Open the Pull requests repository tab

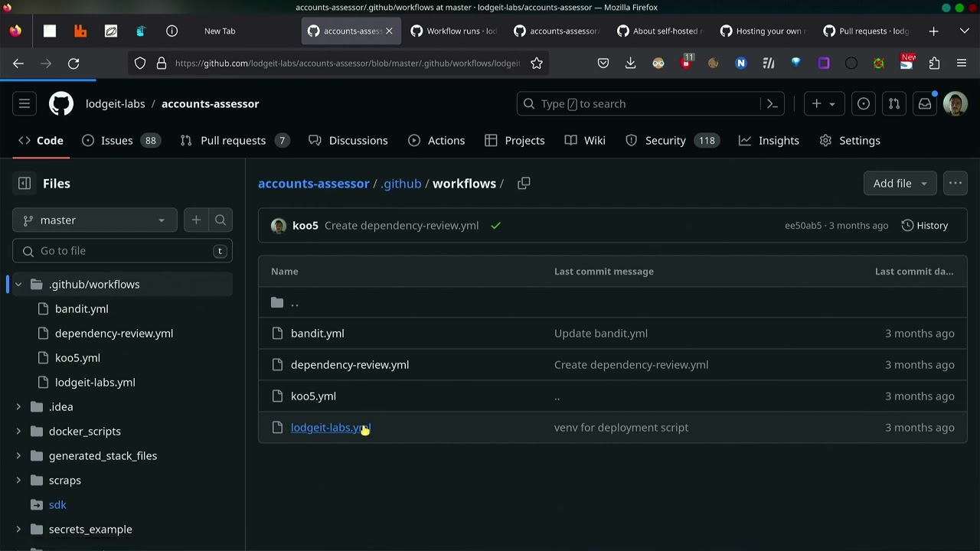click(x=234, y=140)
